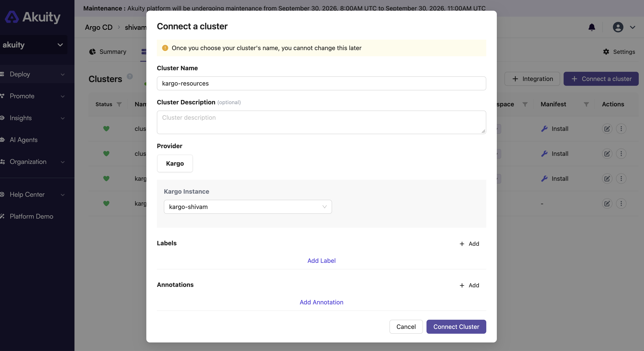Click the Platform Demo wand icon

click(2, 216)
